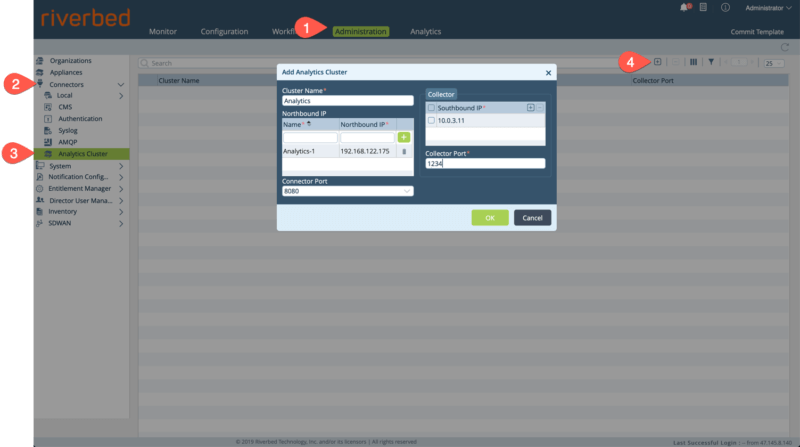Select the Administration tab
The width and height of the screenshot is (800, 447).
[361, 32]
